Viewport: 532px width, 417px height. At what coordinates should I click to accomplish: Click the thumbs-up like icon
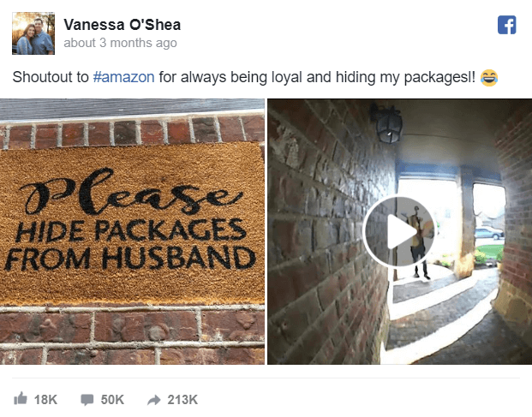tap(21, 398)
